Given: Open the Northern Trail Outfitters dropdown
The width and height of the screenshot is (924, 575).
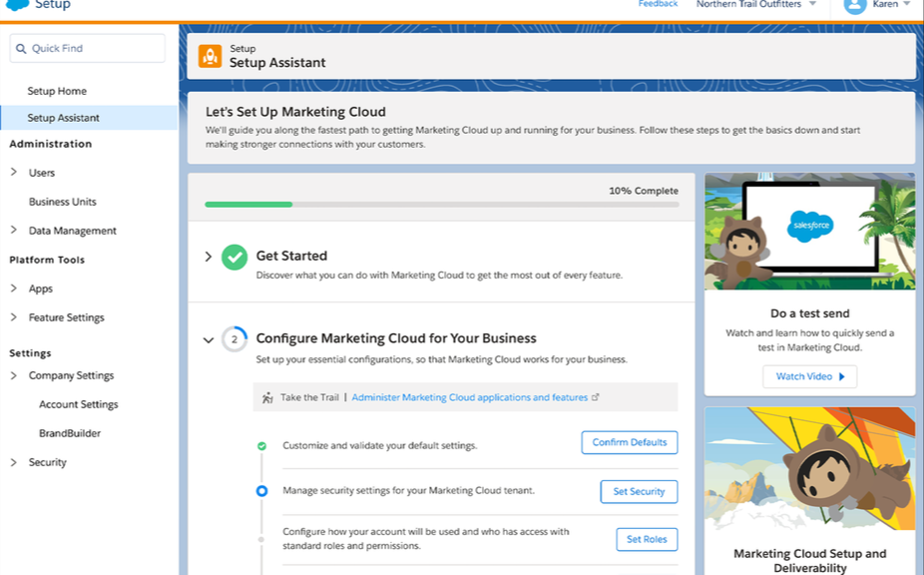Looking at the screenshot, I should 812,4.
